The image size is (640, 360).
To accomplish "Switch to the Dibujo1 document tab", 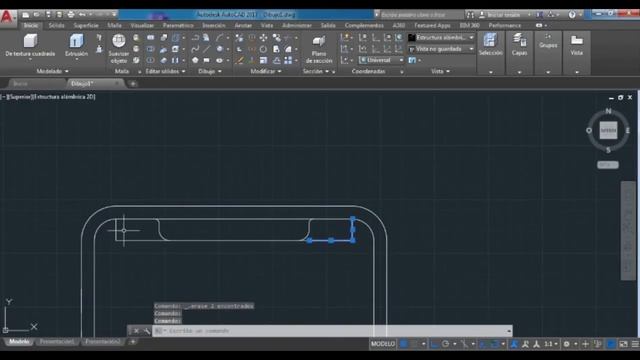I will tap(95, 84).
